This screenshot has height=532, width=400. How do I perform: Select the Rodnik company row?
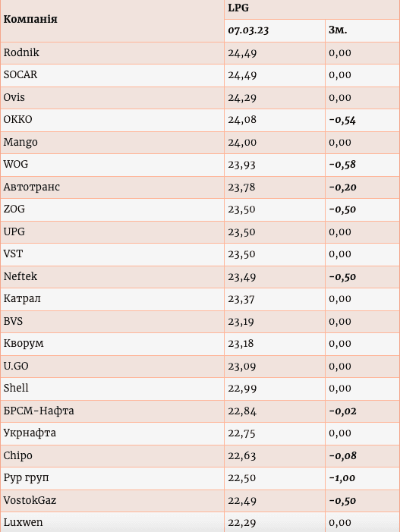200,53
